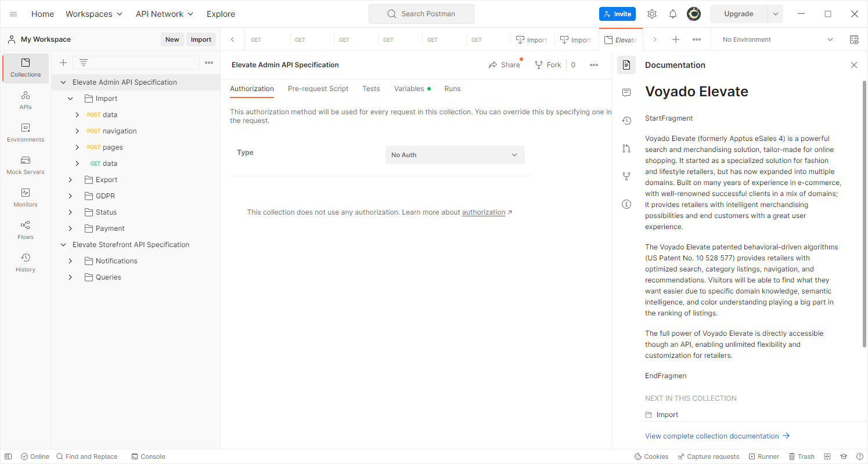Viewport: 868px width, 464px height.
Task: Switch to the Pre-request Script tab
Action: pyautogui.click(x=318, y=89)
